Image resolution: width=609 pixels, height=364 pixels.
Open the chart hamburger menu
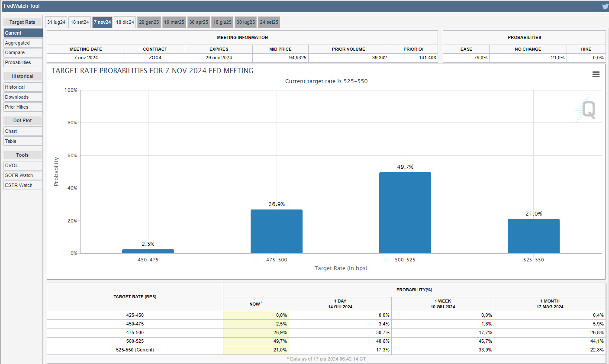tap(596, 74)
